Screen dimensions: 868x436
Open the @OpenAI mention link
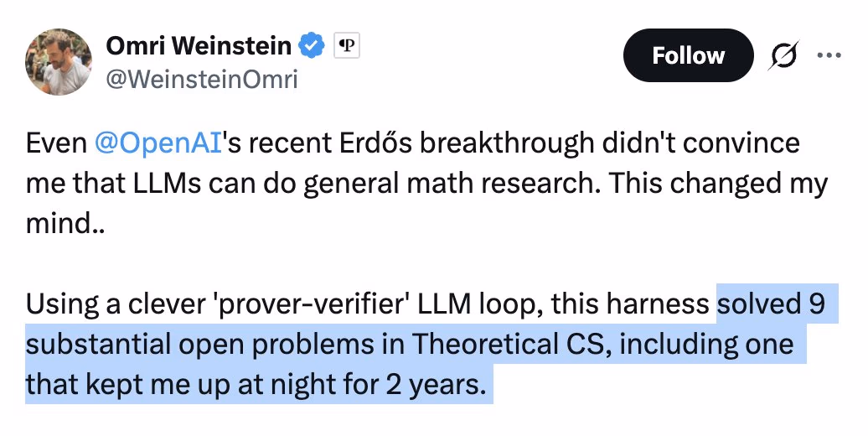158,143
